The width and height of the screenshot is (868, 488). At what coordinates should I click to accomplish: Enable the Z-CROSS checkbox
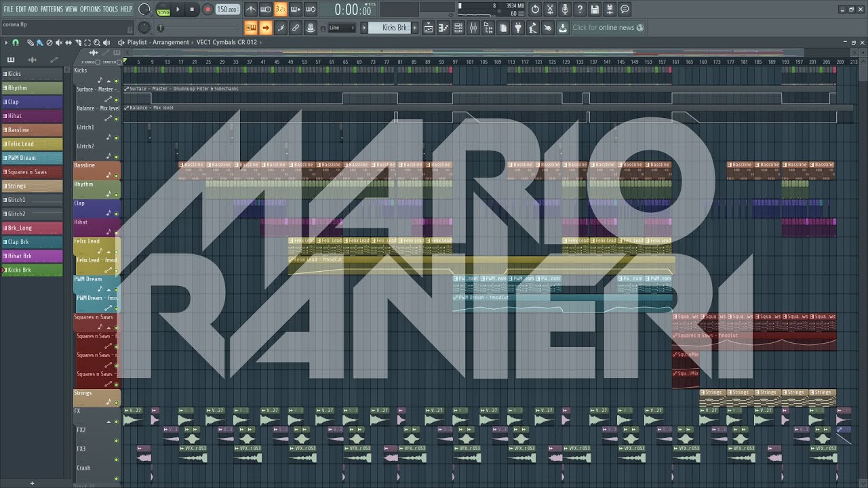(x=98, y=62)
